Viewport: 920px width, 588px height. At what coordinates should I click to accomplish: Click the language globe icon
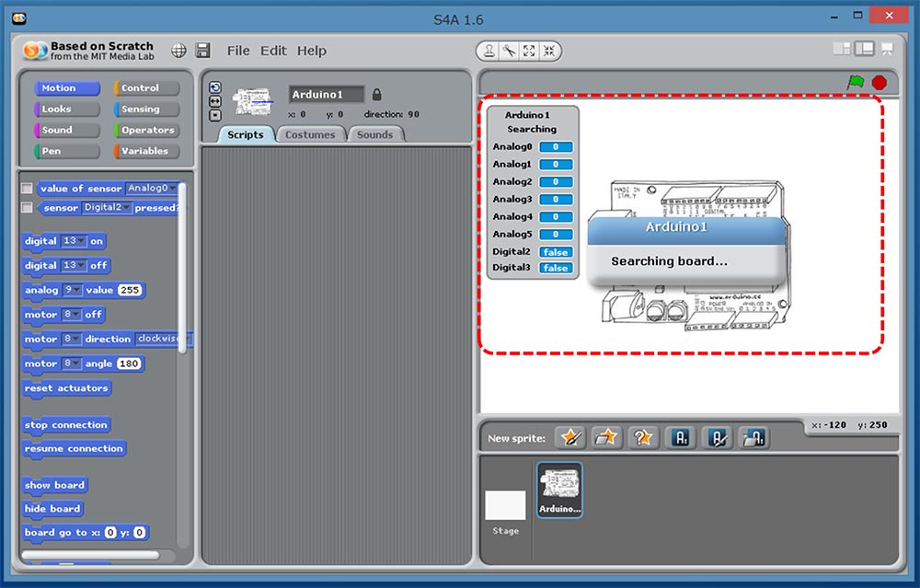(179, 51)
